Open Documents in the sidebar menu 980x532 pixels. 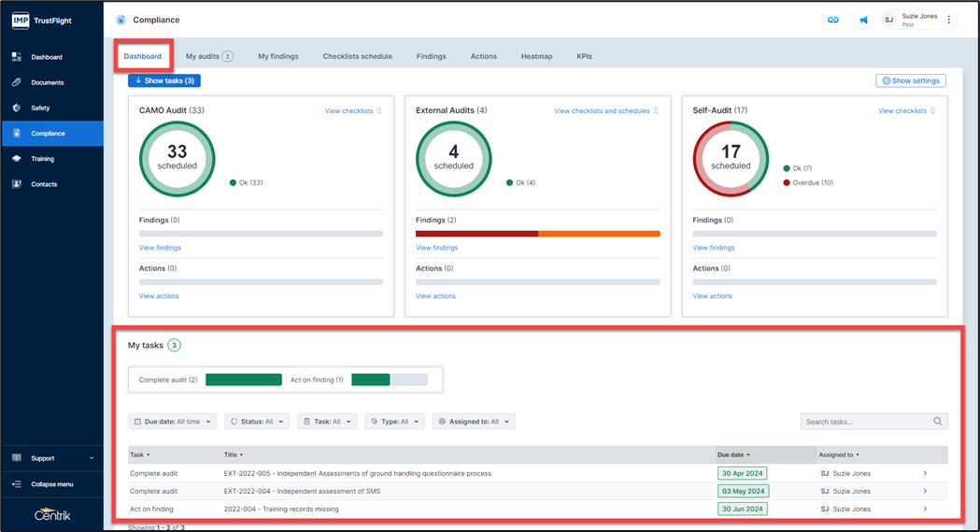pos(52,82)
